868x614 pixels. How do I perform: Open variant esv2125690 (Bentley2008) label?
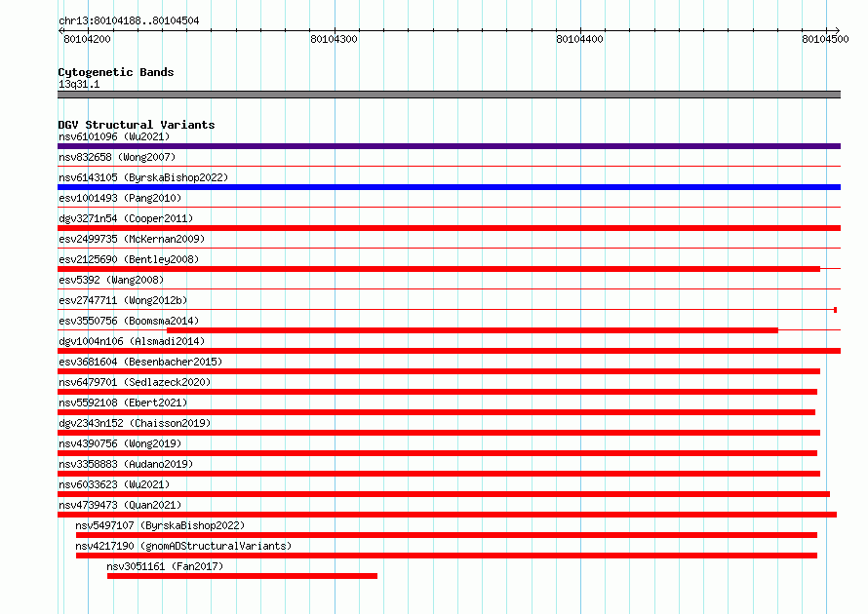tap(129, 259)
